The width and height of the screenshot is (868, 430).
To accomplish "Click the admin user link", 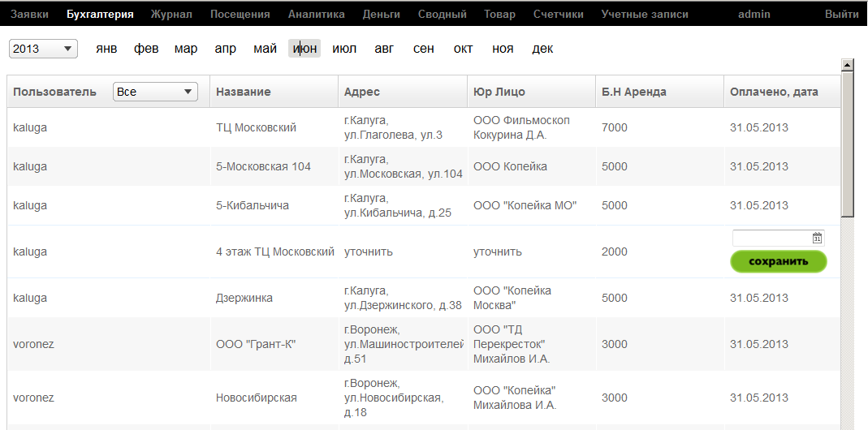I will pyautogui.click(x=754, y=15).
